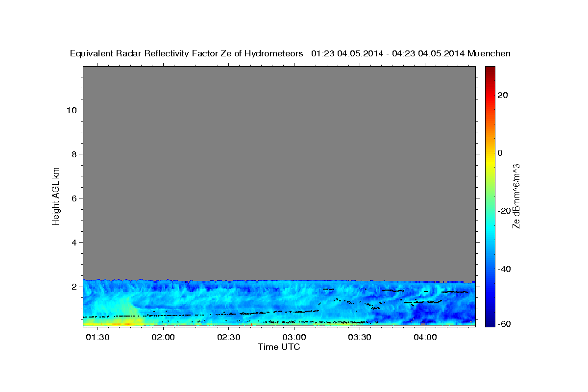The image size is (588, 392).
Task: Click the colorbar label 'Ze dBmm^6/m^3'
Action: (x=516, y=196)
